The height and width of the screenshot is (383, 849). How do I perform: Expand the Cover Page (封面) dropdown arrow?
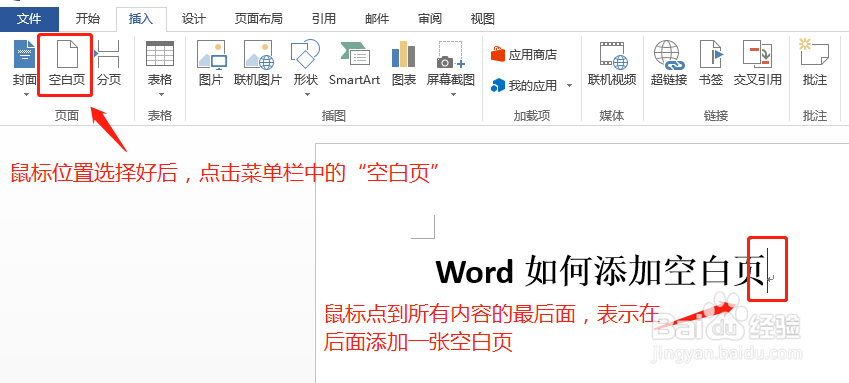click(25, 95)
